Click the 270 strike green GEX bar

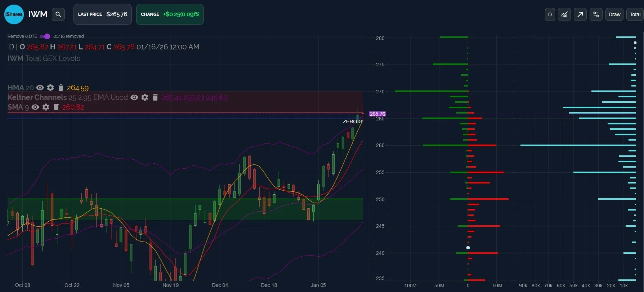click(431, 91)
